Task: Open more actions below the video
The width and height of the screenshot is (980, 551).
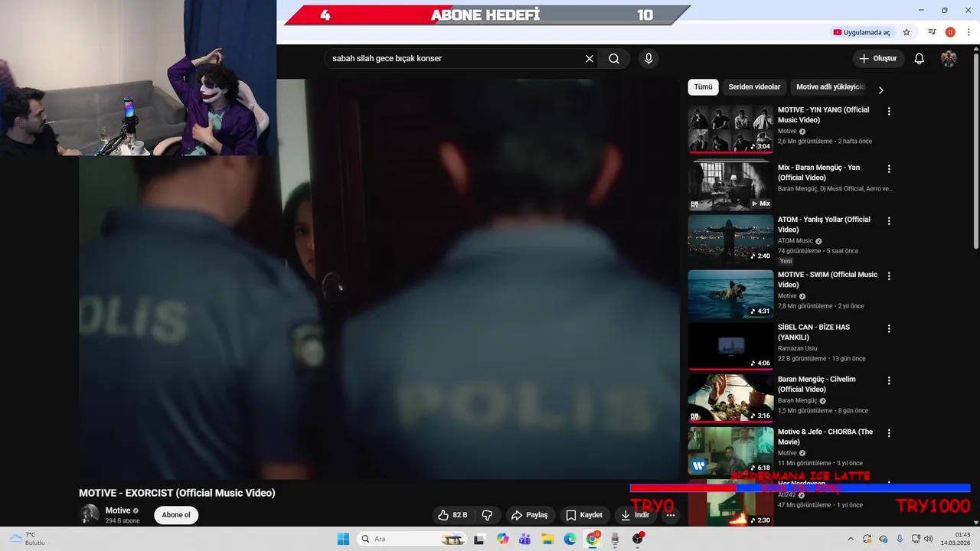Action: [671, 515]
